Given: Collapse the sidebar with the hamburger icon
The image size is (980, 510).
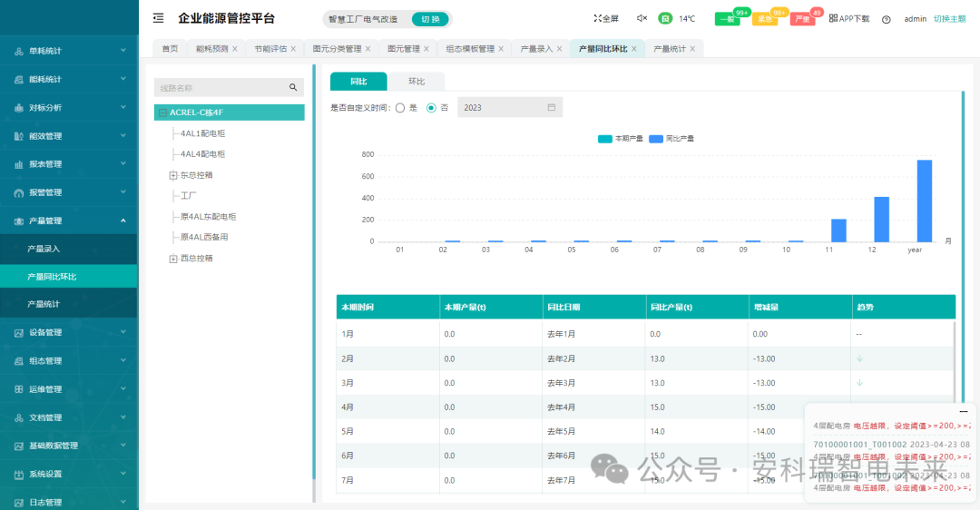Looking at the screenshot, I should coord(159,18).
